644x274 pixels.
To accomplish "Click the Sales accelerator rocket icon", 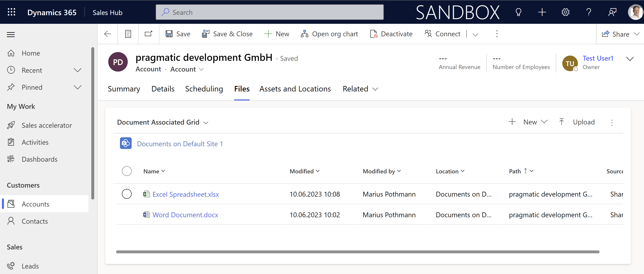I will point(11,124).
